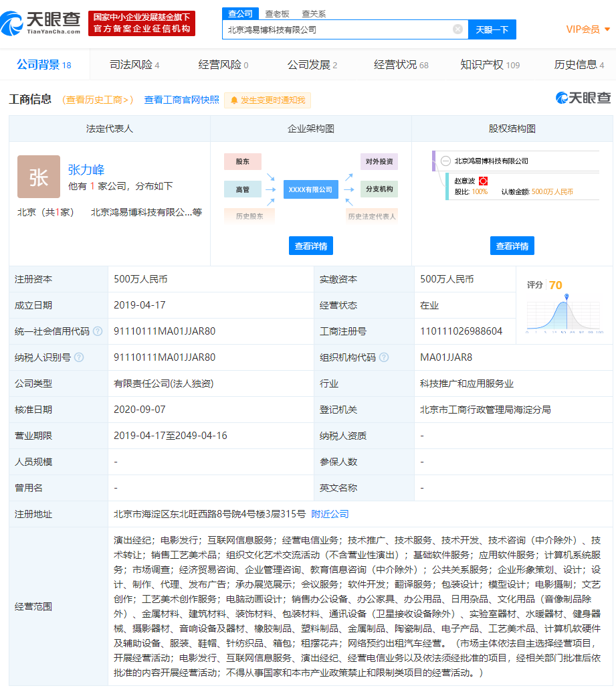
Task: Click the 在业 business status value
Action: pos(429,305)
